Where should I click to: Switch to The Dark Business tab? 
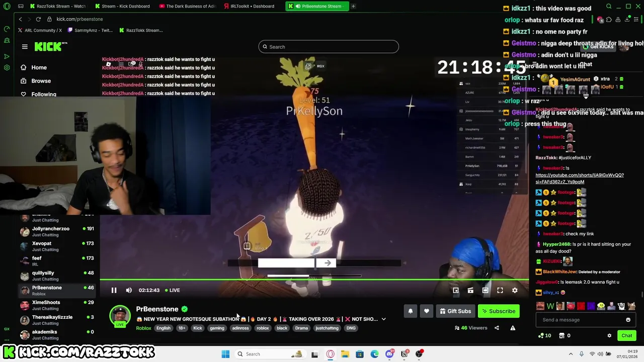(x=187, y=6)
